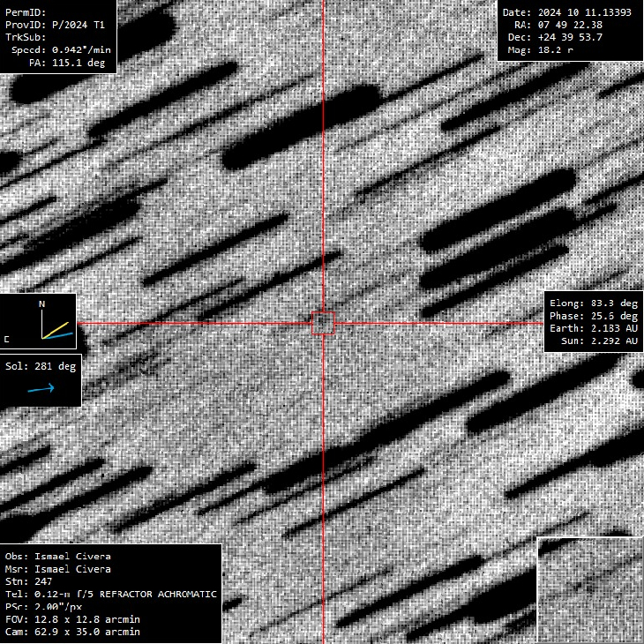Click the yellow motion direction line in compass
The image size is (644, 644).
tap(56, 330)
